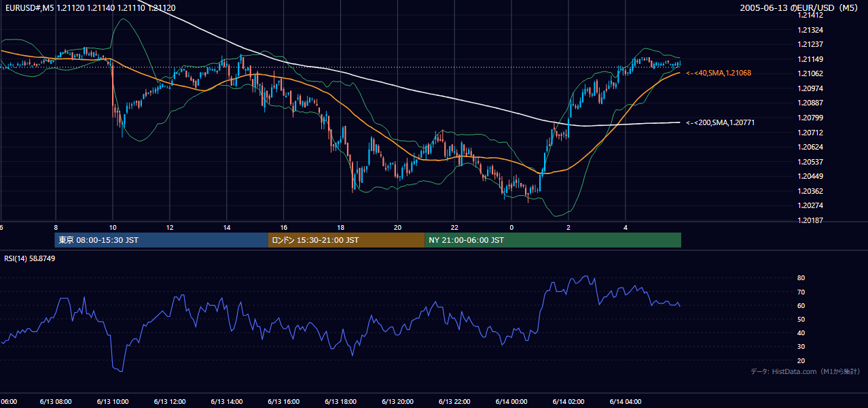
Task: Click the 6/14 00:00 bottom time label
Action: [511, 401]
